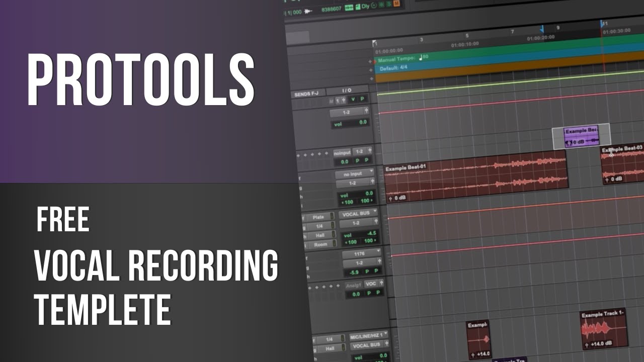
Task: Select the Example Track 1- clip
Action: click(x=604, y=329)
